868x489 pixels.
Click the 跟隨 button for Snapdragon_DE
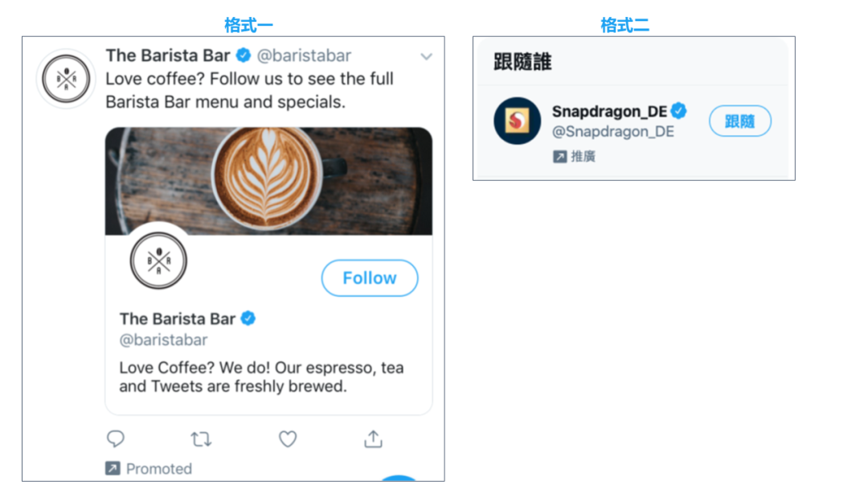(739, 121)
